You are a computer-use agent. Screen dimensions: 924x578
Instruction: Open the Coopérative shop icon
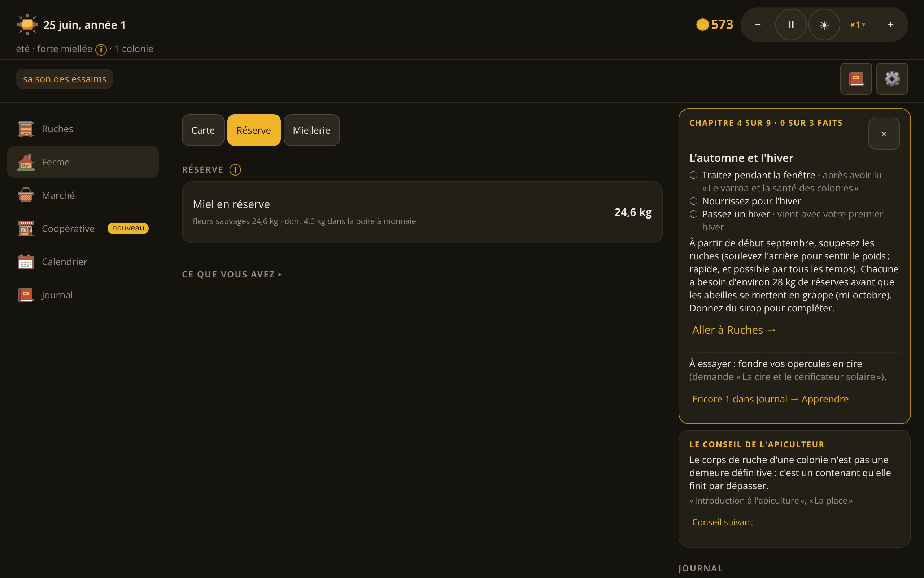pos(26,228)
